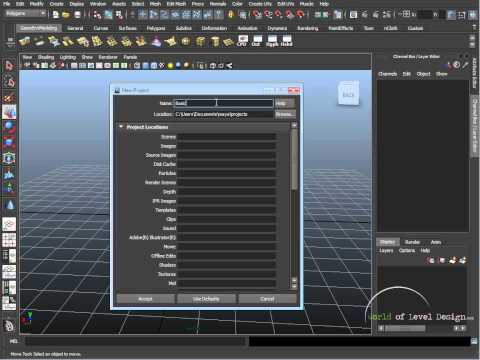Click the vertical Attribute Editor side tab
480x360 pixels.
[475, 73]
